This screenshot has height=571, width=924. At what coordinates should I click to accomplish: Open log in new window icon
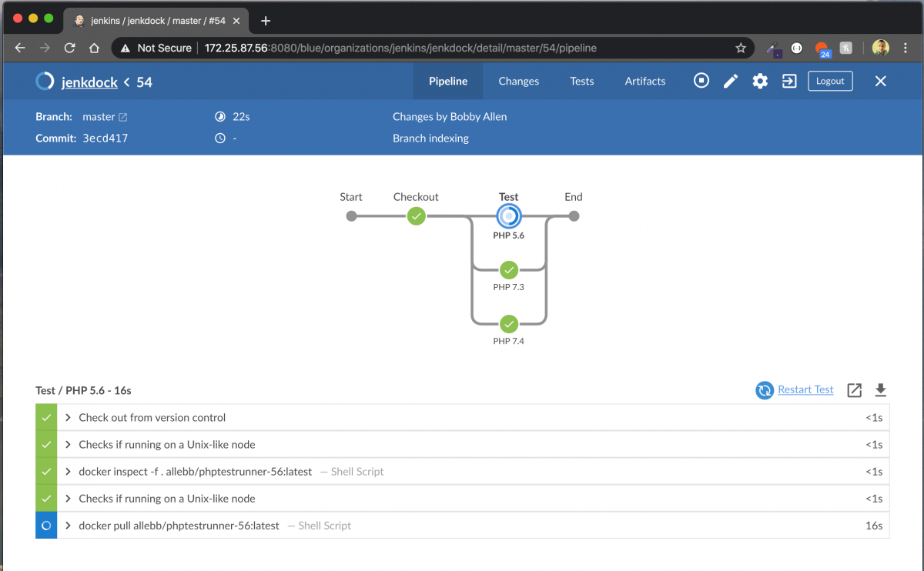tap(854, 390)
